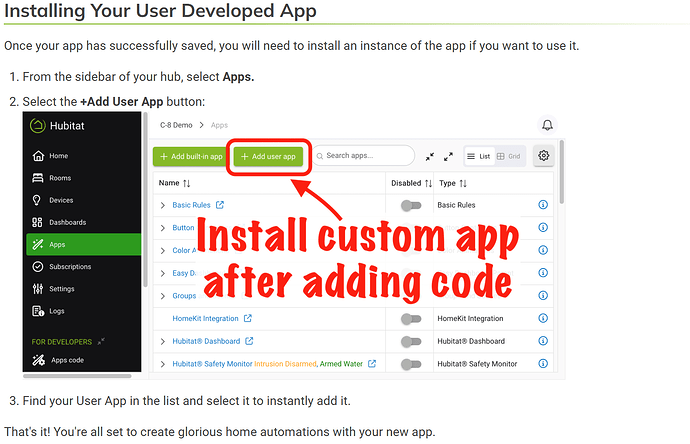
Task: Click info icon in Color row
Action: coord(543,250)
